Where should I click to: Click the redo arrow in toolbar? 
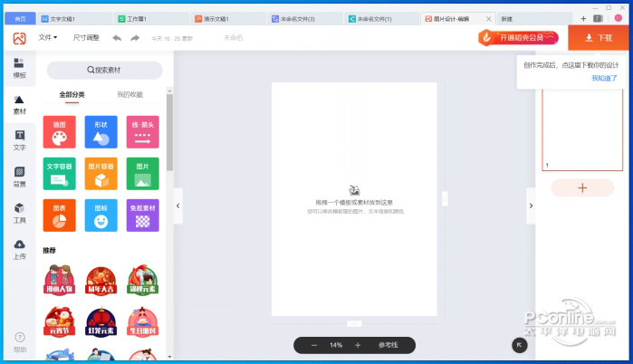(x=135, y=38)
